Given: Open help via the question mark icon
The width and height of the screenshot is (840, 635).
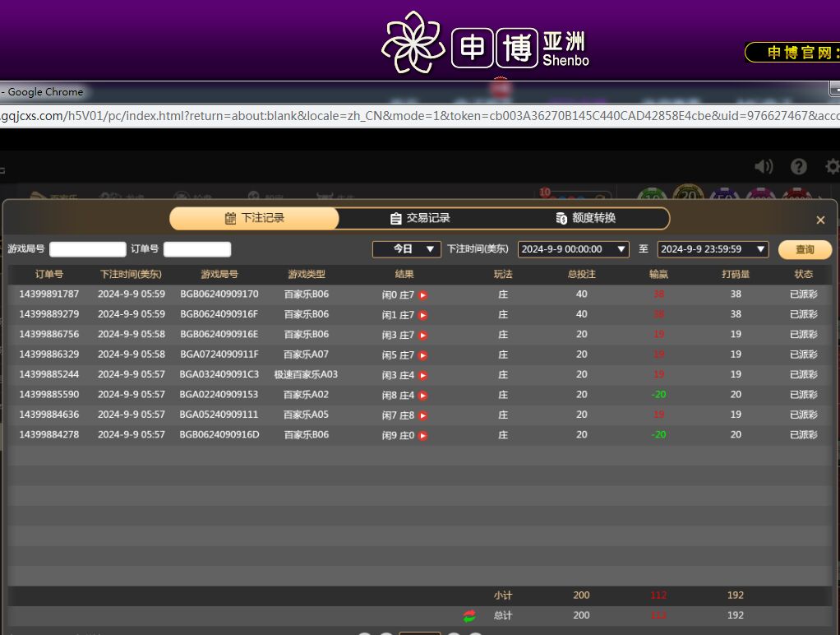Looking at the screenshot, I should tap(798, 167).
